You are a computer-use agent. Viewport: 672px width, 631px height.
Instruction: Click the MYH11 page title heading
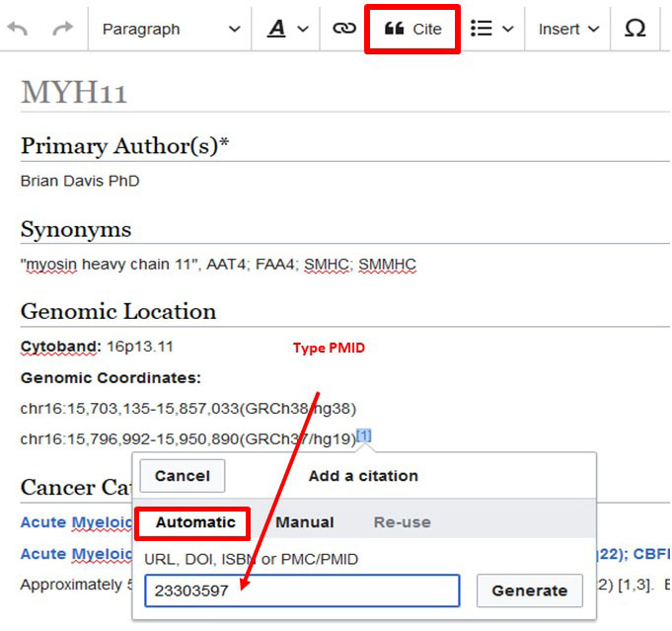tap(74, 93)
